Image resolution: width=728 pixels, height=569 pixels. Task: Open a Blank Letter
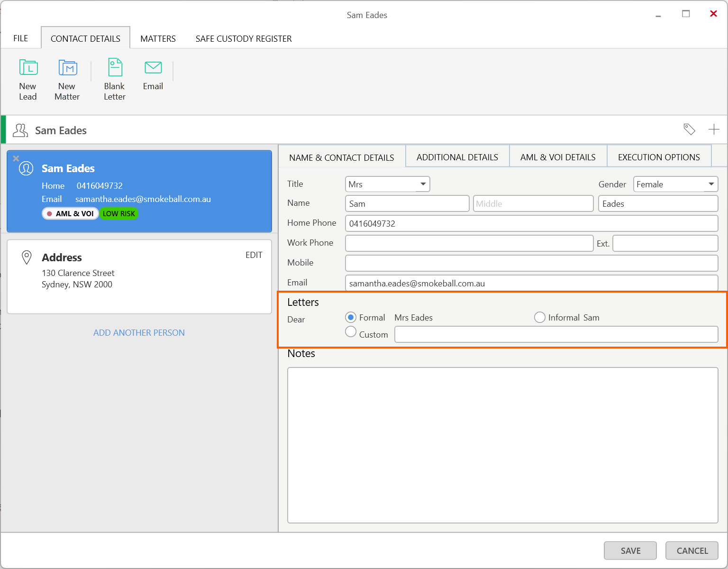[115, 68]
